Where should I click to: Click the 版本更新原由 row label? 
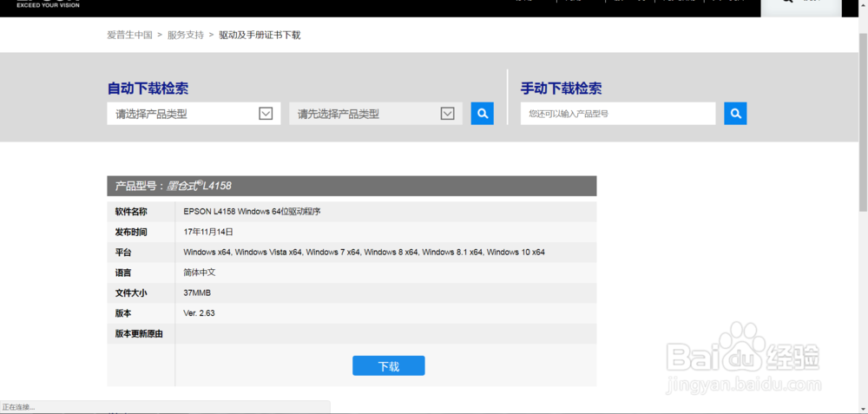pyautogui.click(x=139, y=334)
